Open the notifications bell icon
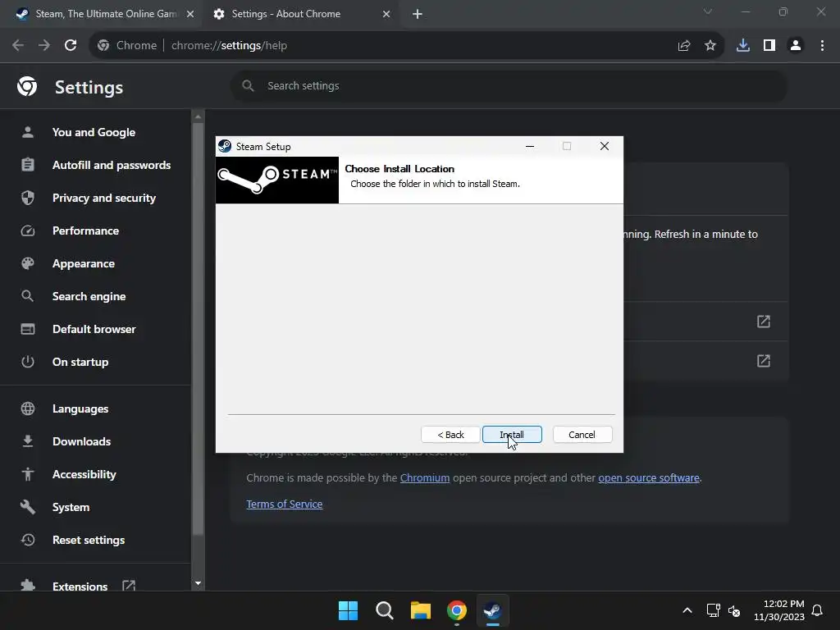The width and height of the screenshot is (840, 630). [x=817, y=610]
